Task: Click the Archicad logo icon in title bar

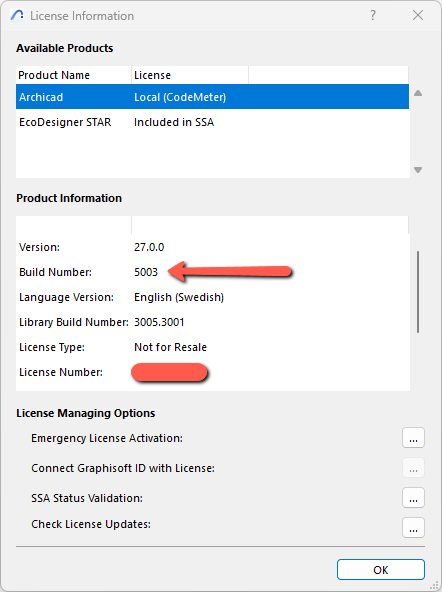Action: (x=17, y=15)
